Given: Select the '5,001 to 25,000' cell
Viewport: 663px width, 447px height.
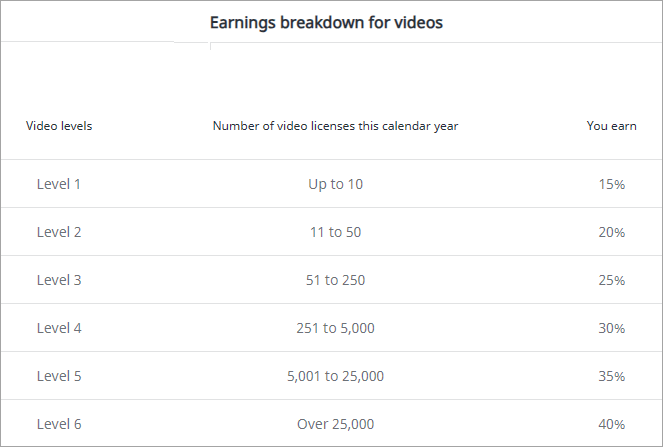Looking at the screenshot, I should pos(335,376).
